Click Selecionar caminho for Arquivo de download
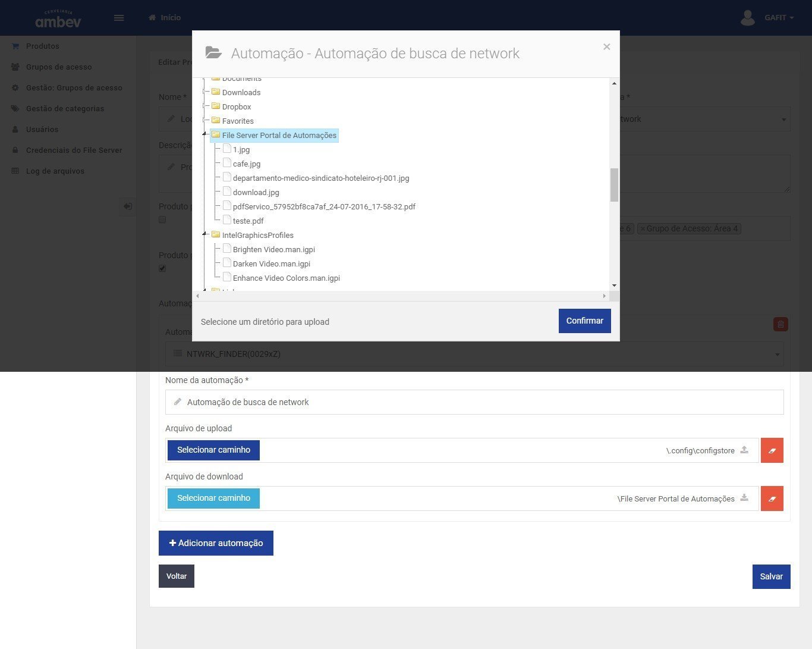Image resolution: width=812 pixels, height=649 pixels. (x=213, y=498)
